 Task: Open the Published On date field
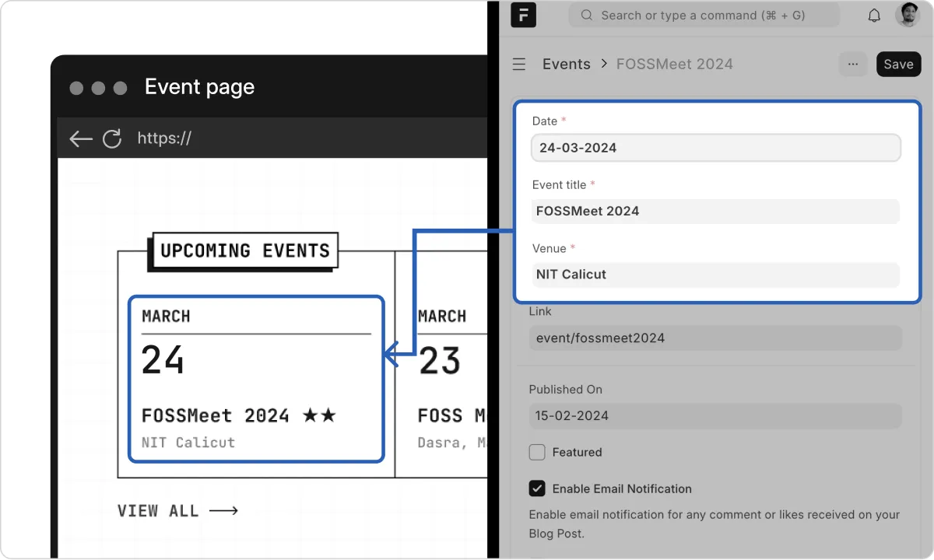click(x=715, y=415)
